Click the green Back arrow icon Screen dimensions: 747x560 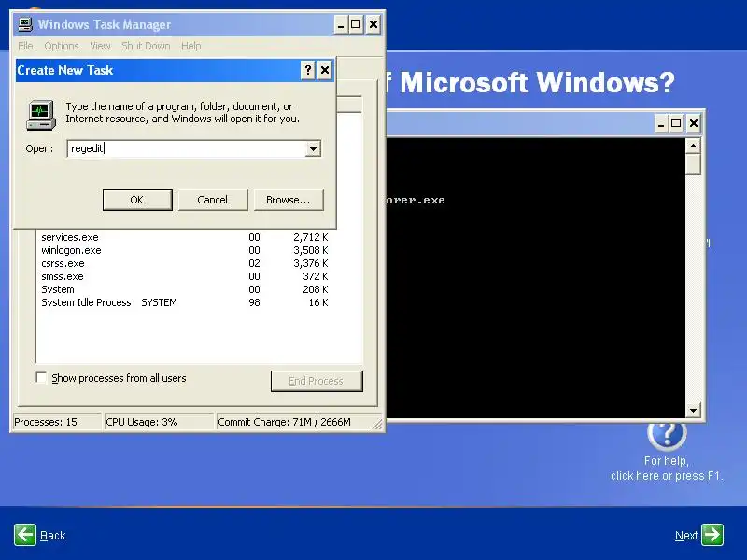[x=25, y=534]
